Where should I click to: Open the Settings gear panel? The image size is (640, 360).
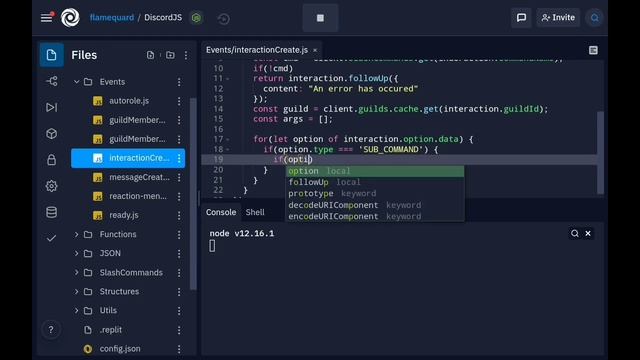51,186
